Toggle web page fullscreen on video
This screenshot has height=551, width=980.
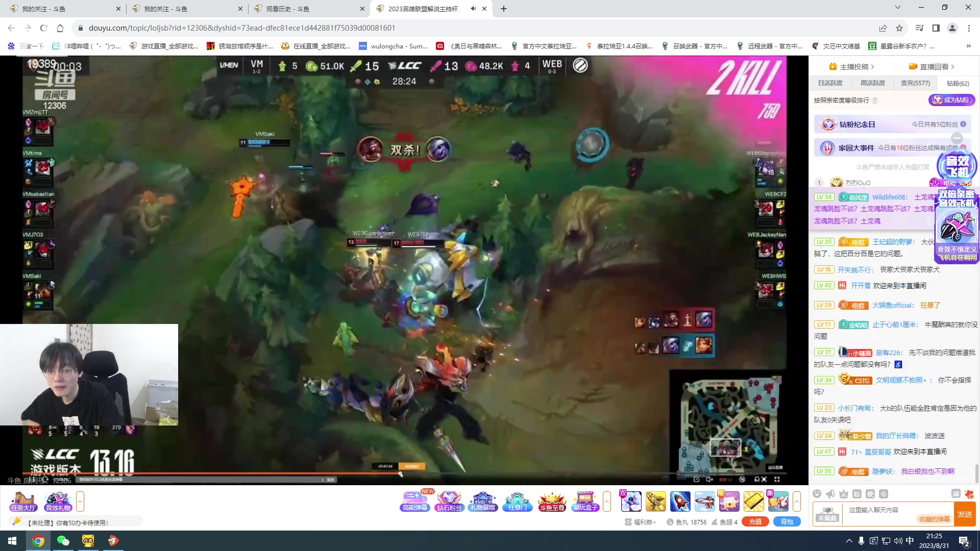764,479
